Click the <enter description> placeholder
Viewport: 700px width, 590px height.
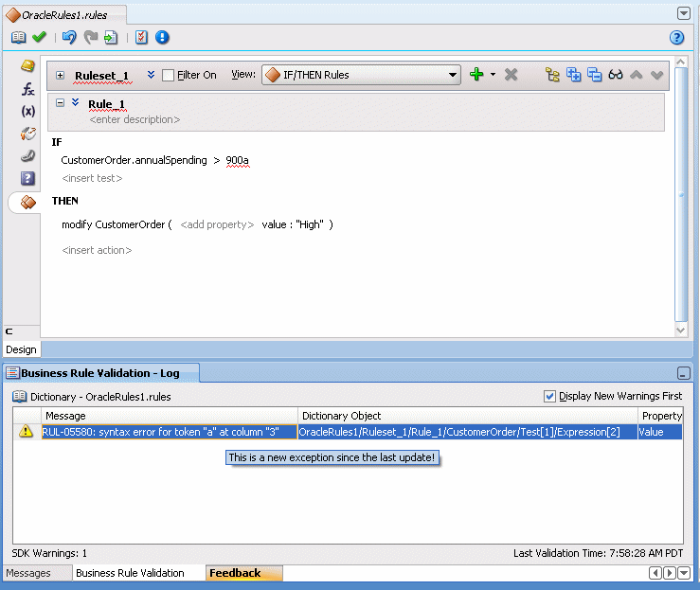pyautogui.click(x=135, y=119)
